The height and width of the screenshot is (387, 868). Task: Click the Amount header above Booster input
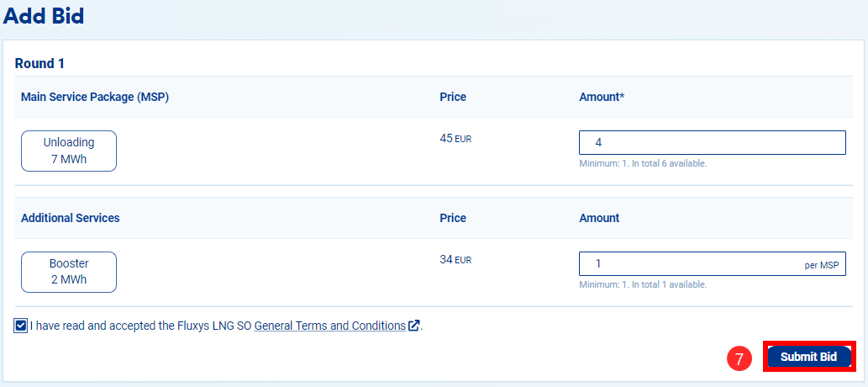599,218
